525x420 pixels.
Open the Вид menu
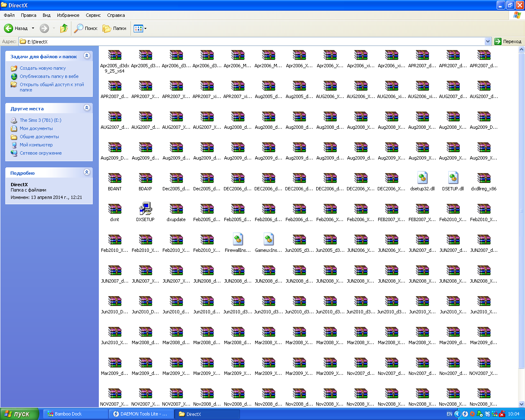[x=47, y=15]
